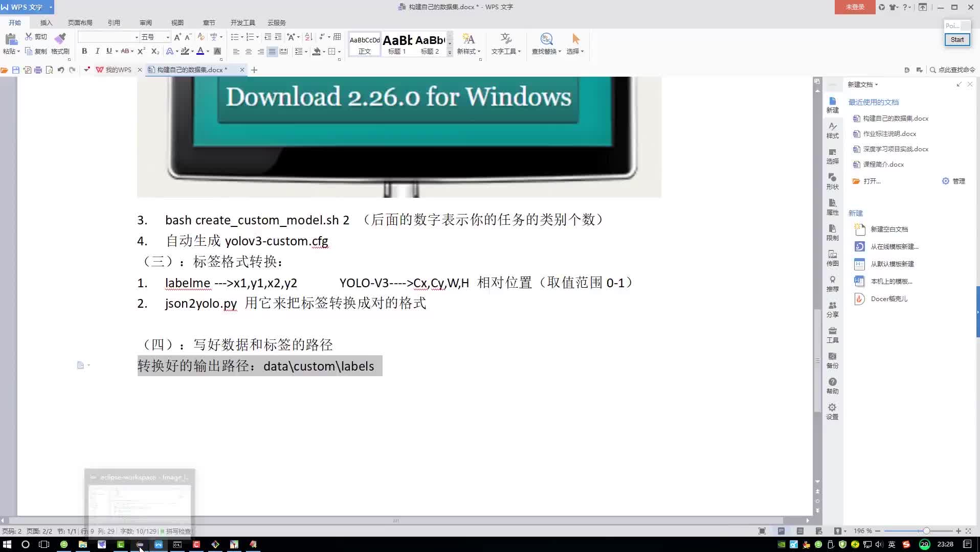Viewport: 980px width, 552px height.
Task: Expand the font color dropdown arrow
Action: (x=208, y=52)
